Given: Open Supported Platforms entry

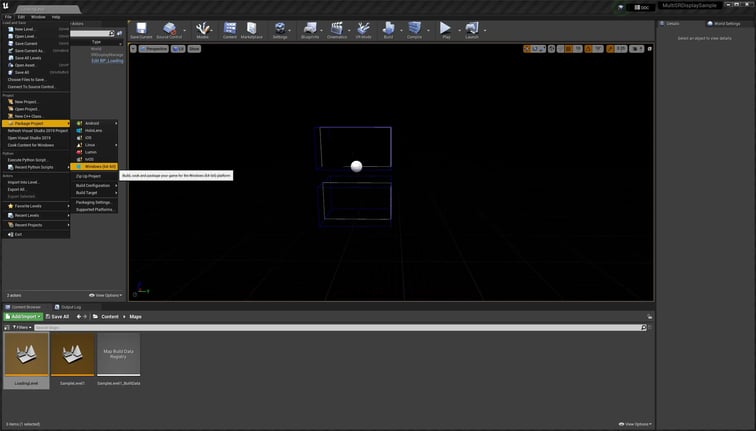Looking at the screenshot, I should coord(94,210).
